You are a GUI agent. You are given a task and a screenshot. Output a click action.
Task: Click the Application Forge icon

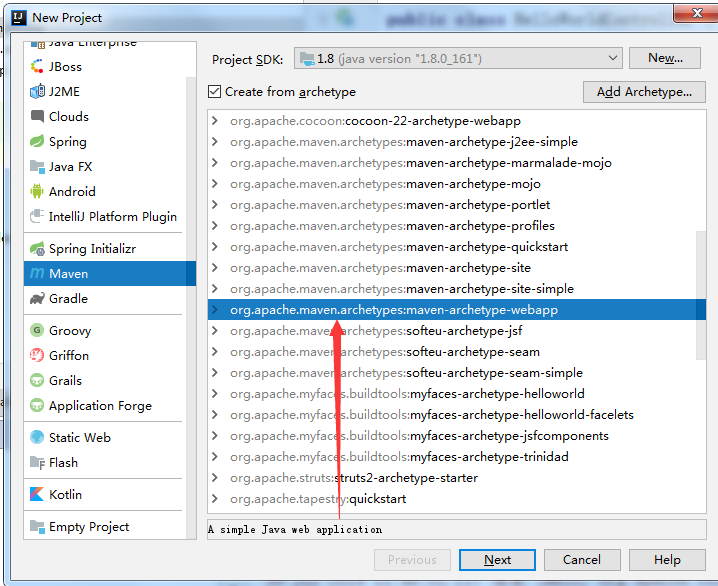37,405
